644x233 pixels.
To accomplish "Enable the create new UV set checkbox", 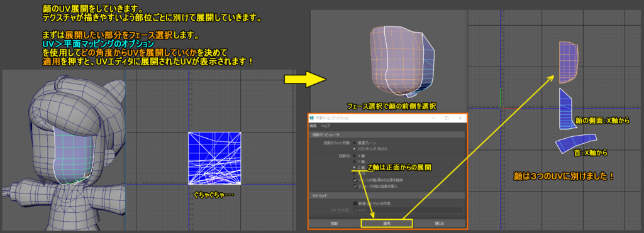I will (x=355, y=203).
